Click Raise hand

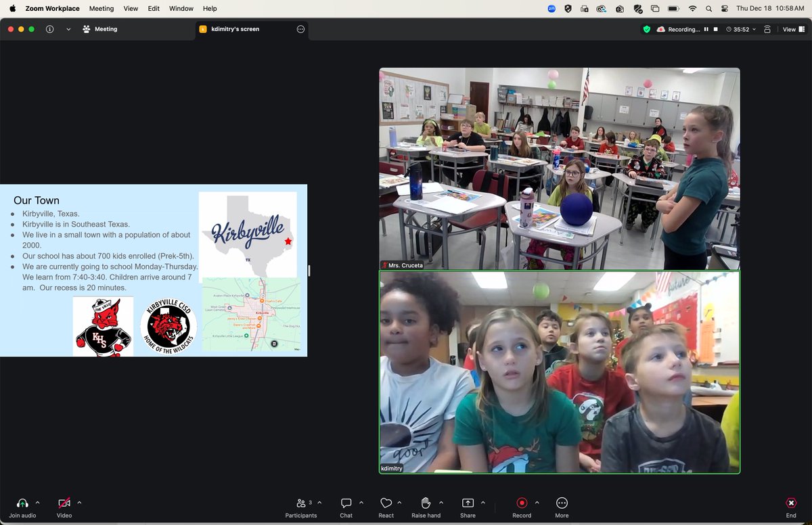[x=426, y=507]
